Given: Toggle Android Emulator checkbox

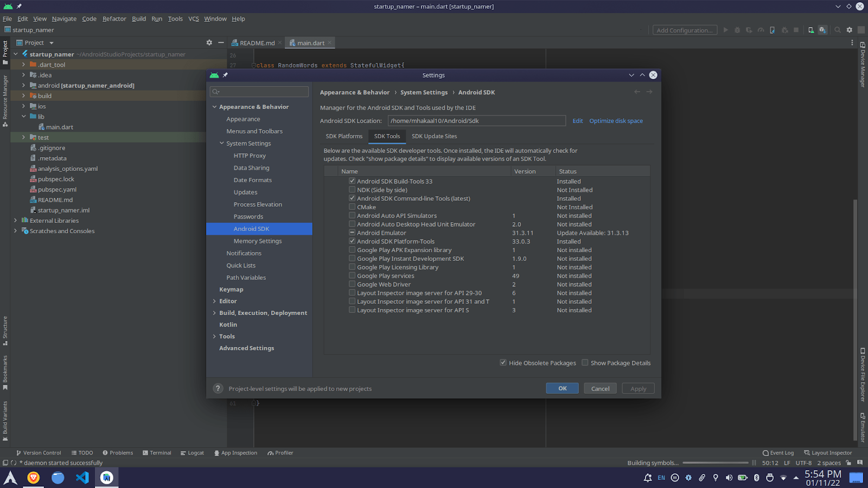Looking at the screenshot, I should 352,233.
